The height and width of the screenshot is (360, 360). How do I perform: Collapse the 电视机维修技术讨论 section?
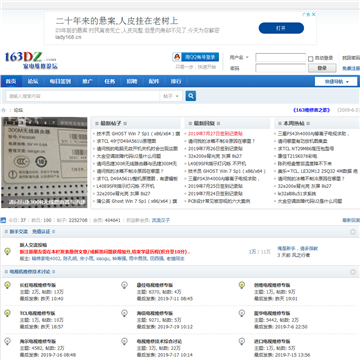[353, 272]
